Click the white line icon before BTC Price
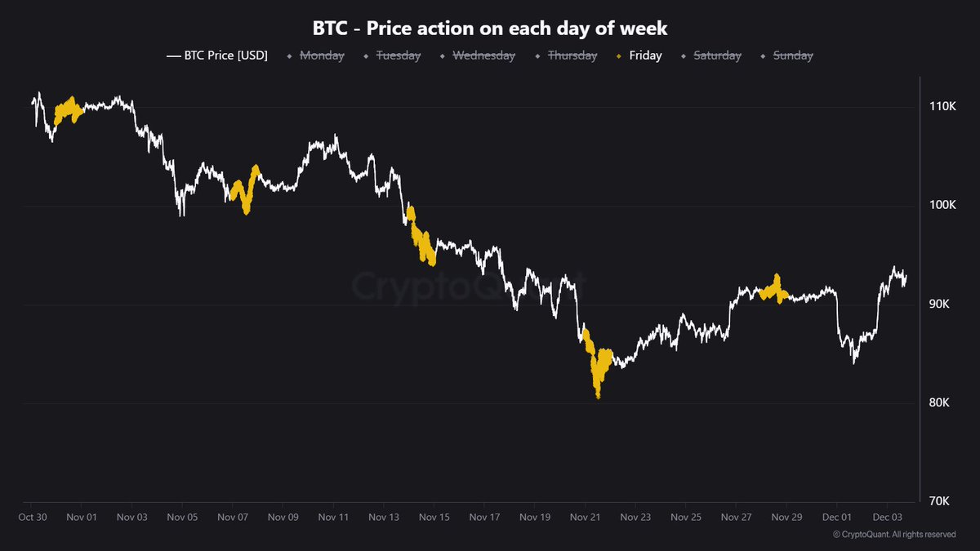This screenshot has height=551, width=980. [173, 56]
